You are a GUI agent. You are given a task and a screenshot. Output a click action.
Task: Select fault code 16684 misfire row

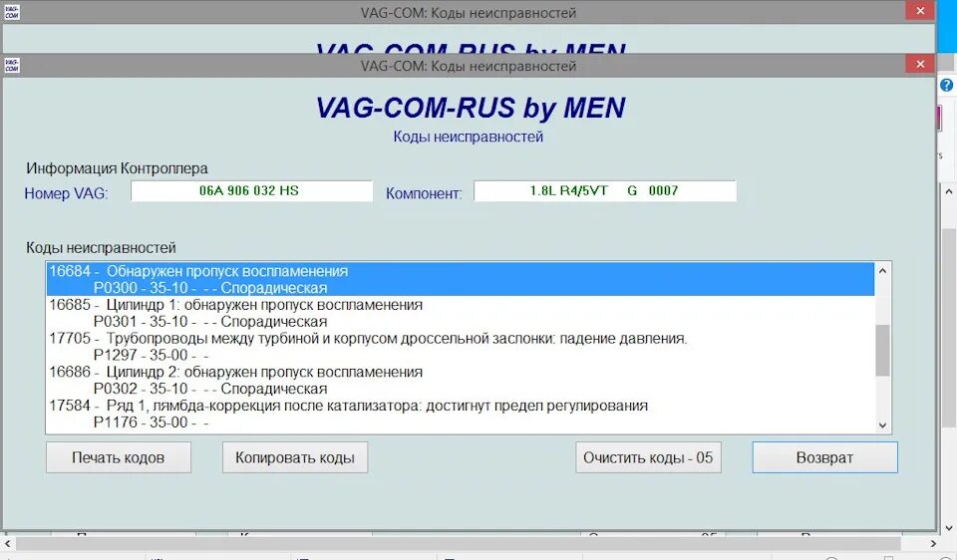click(461, 271)
